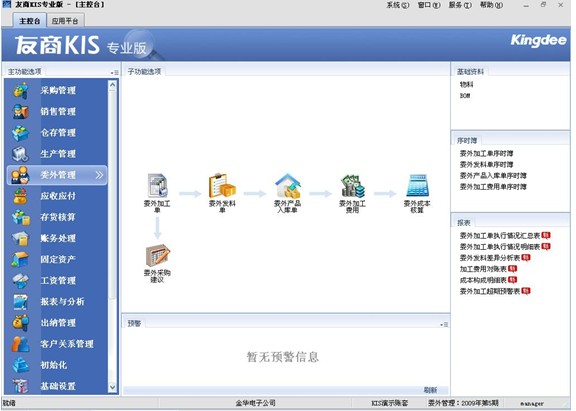Click sidebar scrollbar down arrow
The height and width of the screenshot is (411, 576).
[112, 387]
